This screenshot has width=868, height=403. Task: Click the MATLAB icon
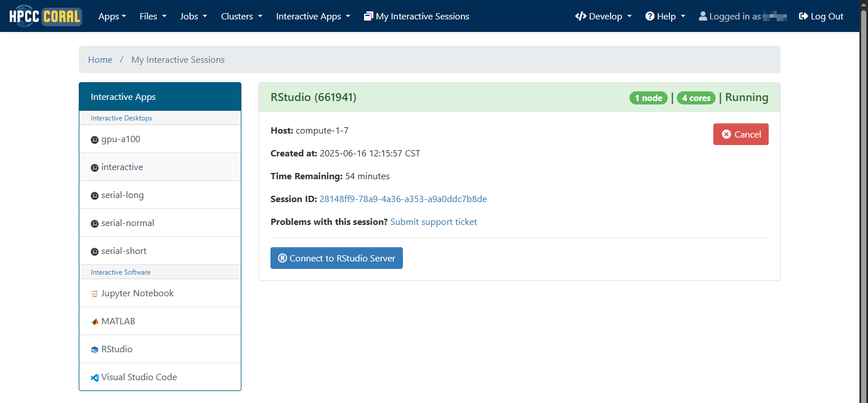coord(95,321)
